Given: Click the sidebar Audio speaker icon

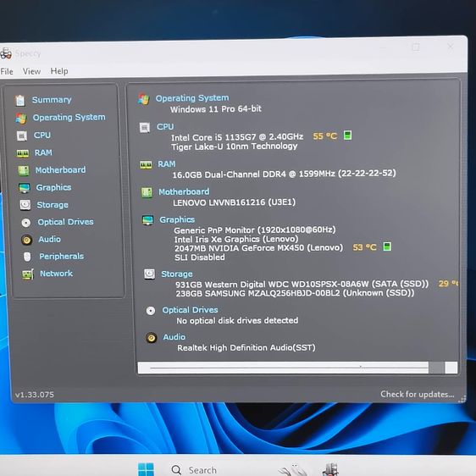Looking at the screenshot, I should coord(27,241).
